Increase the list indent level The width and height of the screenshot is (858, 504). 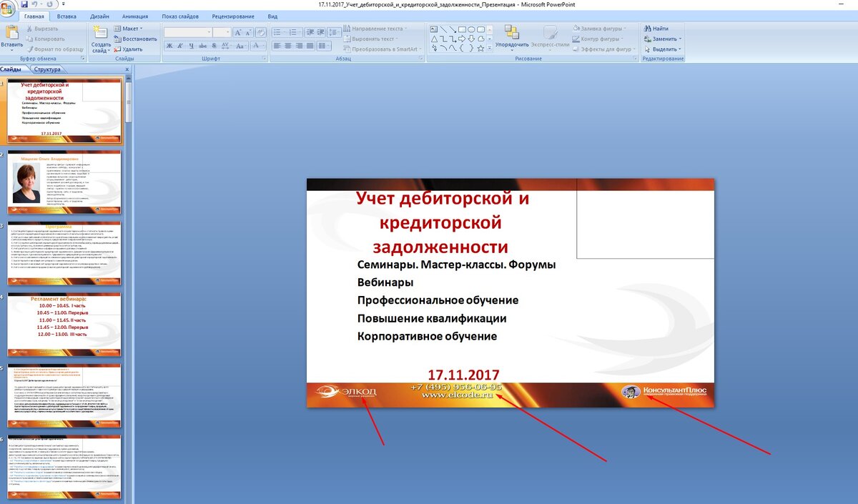point(321,32)
